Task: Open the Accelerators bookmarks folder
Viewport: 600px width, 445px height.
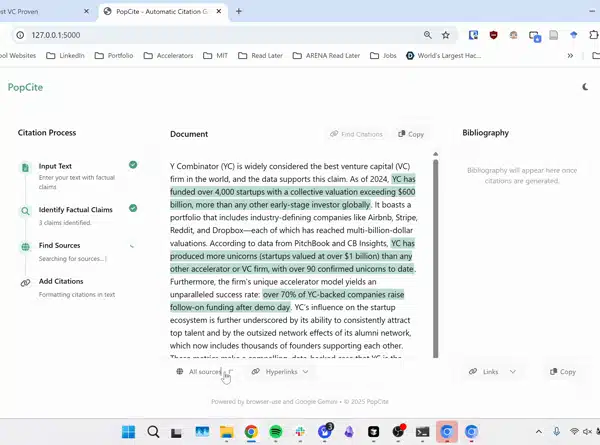Action: pyautogui.click(x=168, y=55)
